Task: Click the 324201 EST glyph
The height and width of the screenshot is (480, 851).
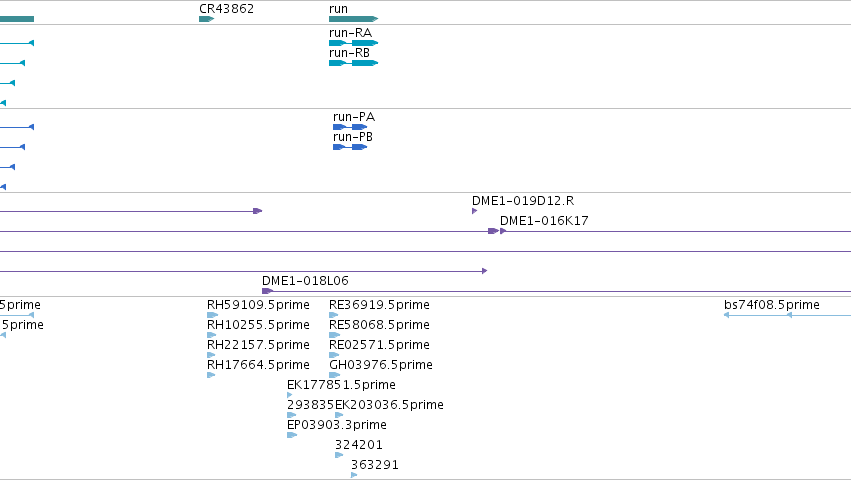Action: click(339, 456)
